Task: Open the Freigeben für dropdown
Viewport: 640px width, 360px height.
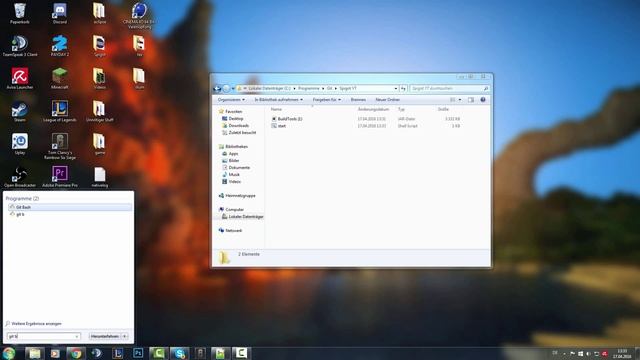Action: point(327,100)
